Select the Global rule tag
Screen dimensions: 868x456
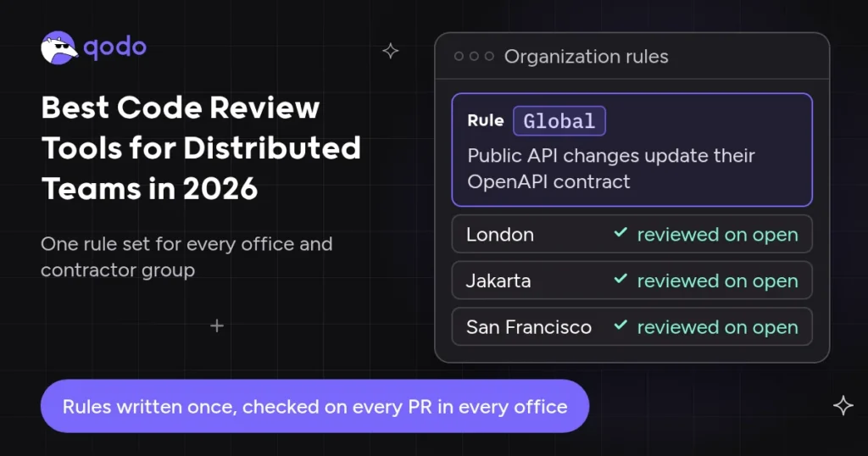[559, 120]
